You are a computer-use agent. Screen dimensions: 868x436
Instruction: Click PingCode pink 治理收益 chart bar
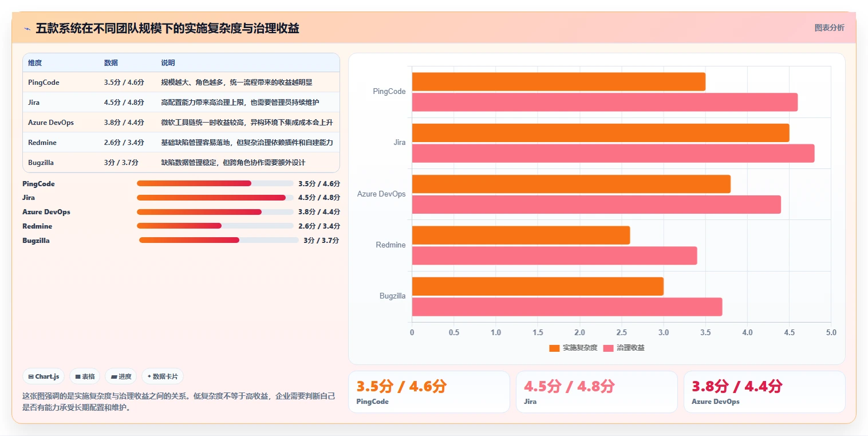pyautogui.click(x=605, y=103)
